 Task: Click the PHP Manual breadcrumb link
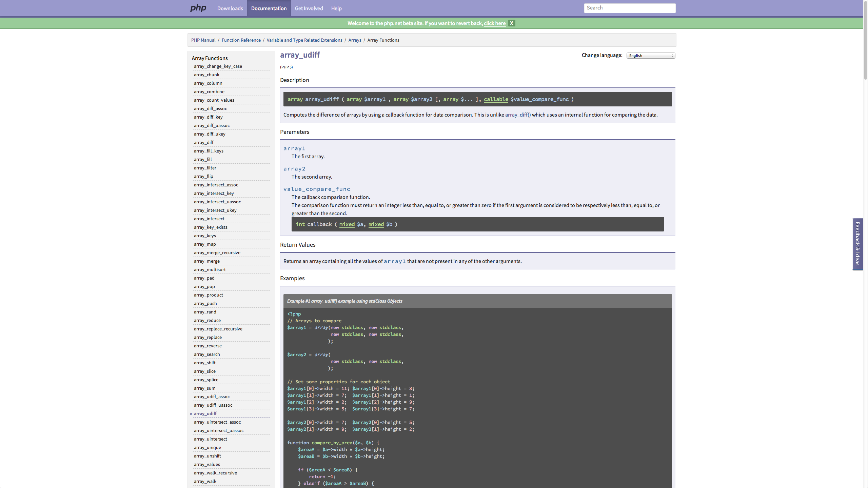point(203,40)
